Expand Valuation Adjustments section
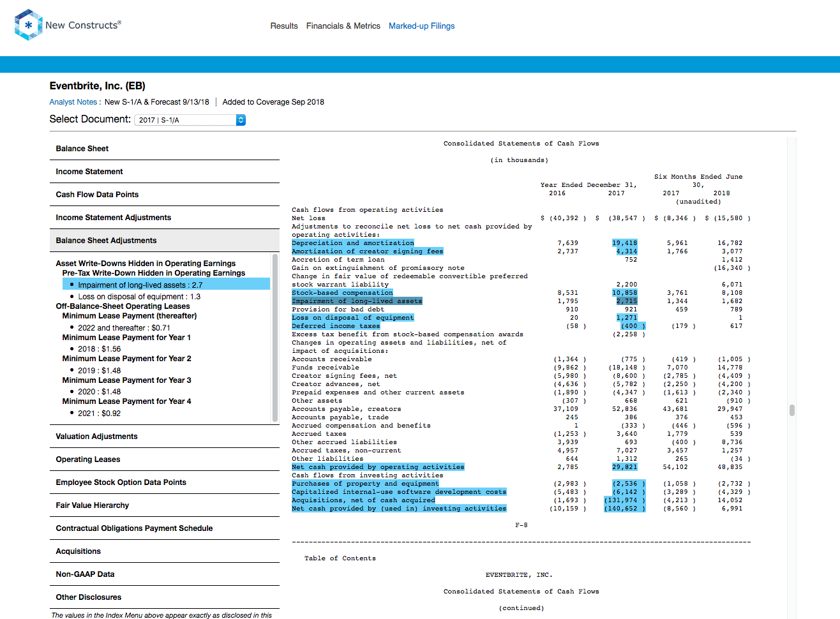The image size is (840, 619). click(165, 436)
